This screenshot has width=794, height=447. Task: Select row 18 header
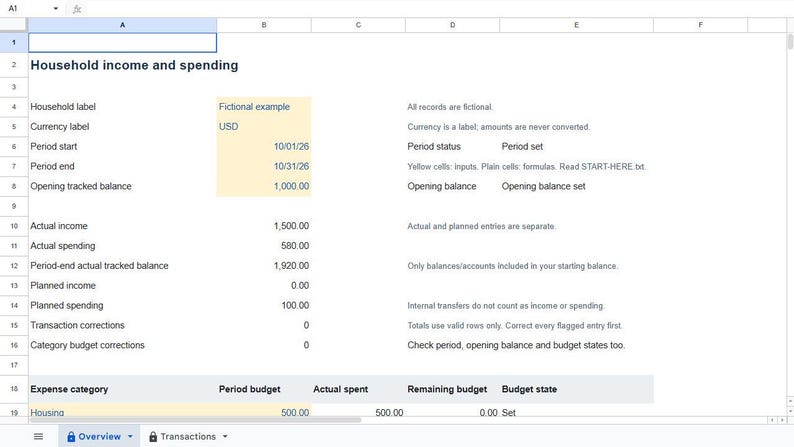(14, 389)
